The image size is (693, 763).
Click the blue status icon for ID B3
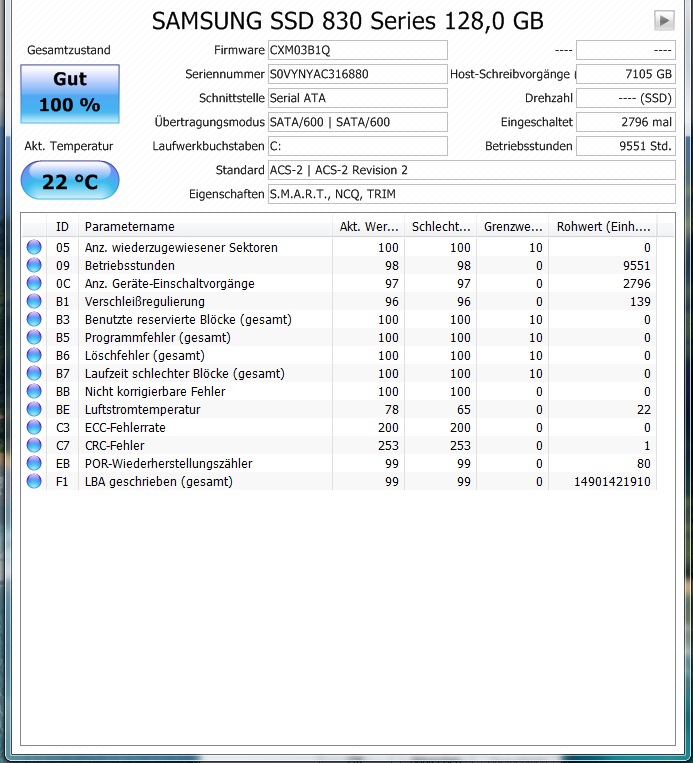point(34,319)
